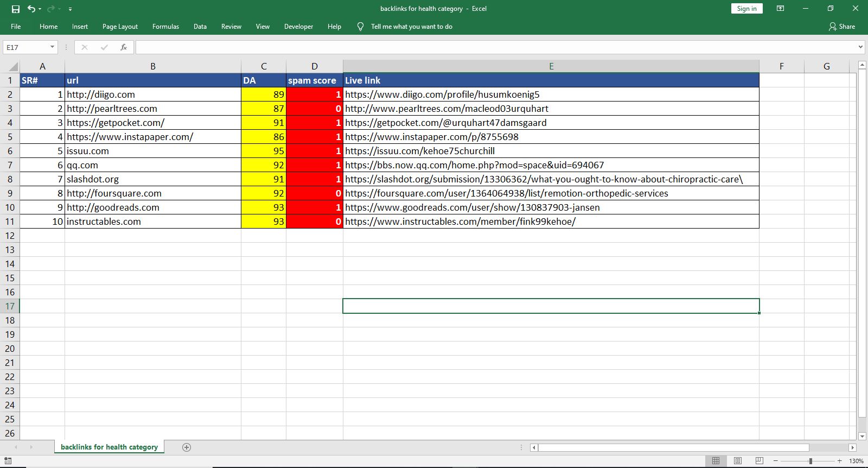Click the Share button

(841, 27)
